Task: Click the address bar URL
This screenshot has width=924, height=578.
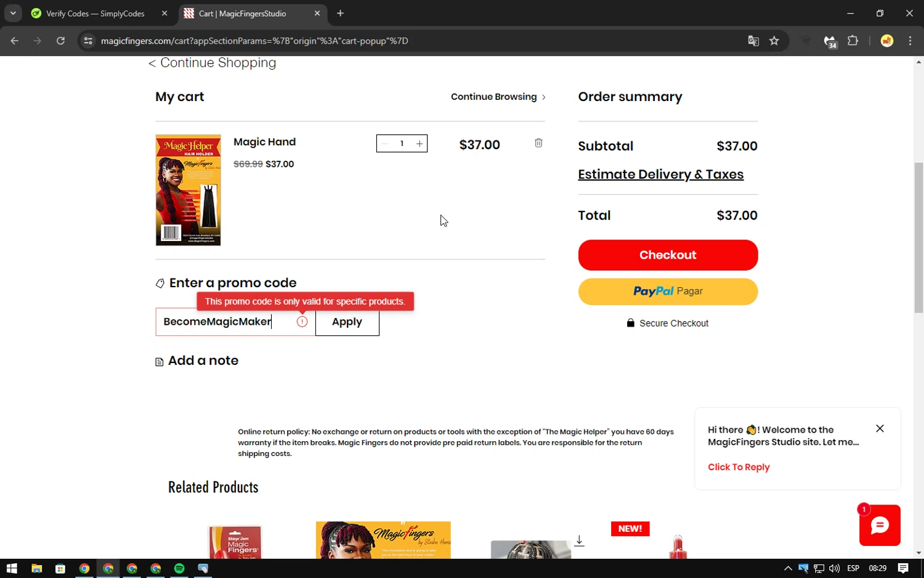Action: click(x=254, y=41)
